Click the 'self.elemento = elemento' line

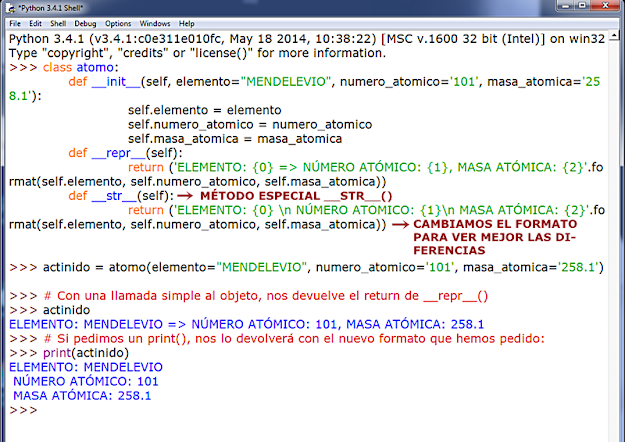[204, 110]
